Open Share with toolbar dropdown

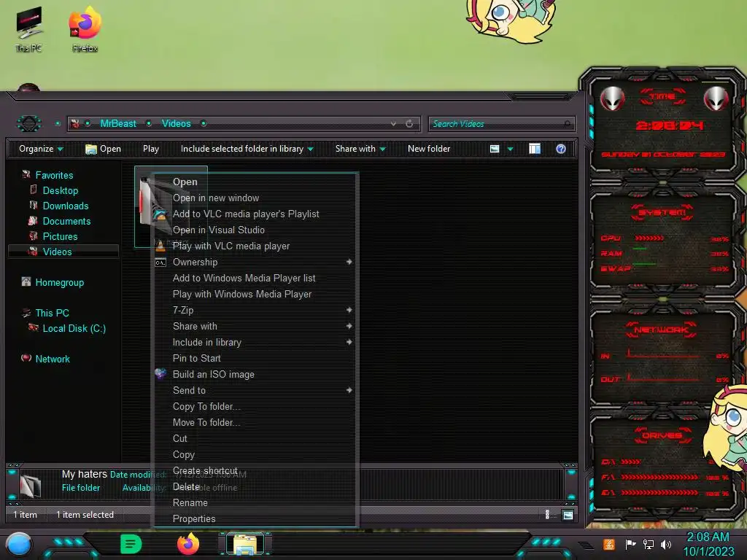click(360, 149)
